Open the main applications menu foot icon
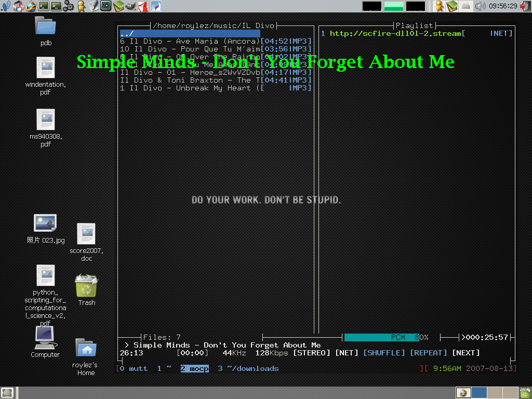This screenshot has height=399, width=532. tap(6, 6)
